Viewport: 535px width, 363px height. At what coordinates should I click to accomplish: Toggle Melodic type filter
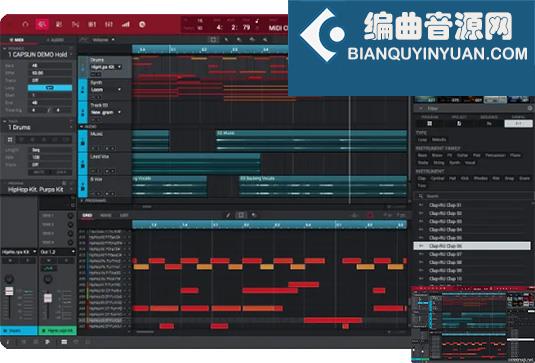point(439,140)
